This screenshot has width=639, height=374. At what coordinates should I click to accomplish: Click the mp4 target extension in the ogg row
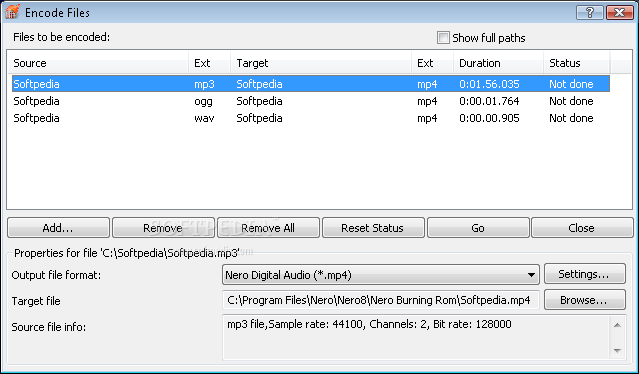pyautogui.click(x=427, y=101)
